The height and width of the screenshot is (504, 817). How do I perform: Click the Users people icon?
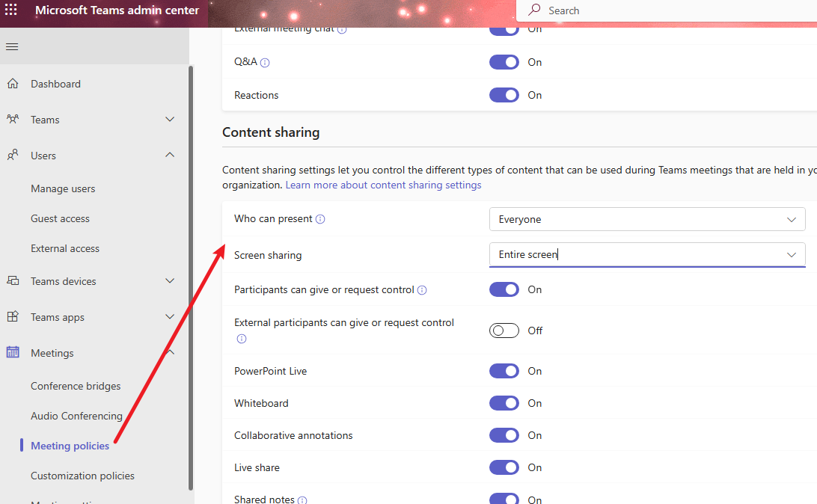pos(13,155)
